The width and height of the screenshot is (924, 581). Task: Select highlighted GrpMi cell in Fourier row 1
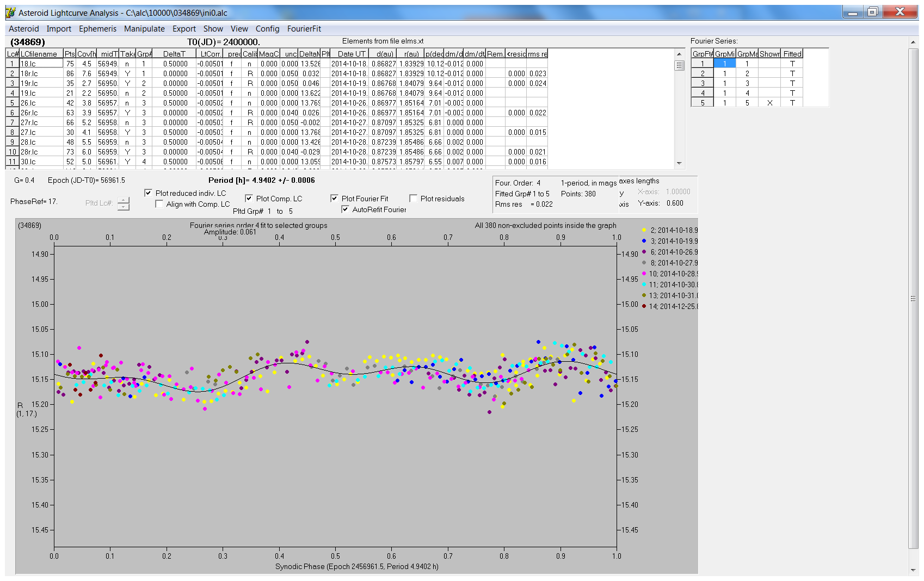pos(725,64)
